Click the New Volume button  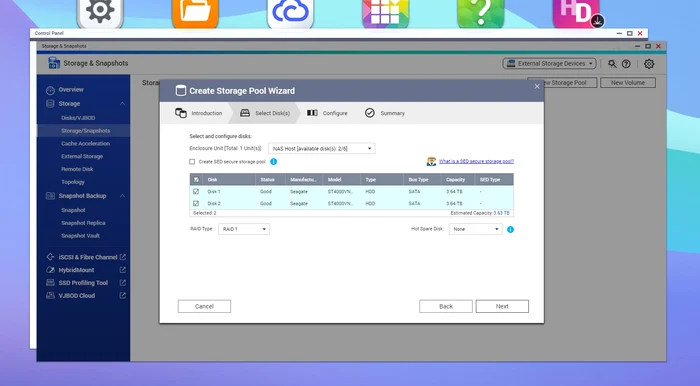[x=628, y=83]
